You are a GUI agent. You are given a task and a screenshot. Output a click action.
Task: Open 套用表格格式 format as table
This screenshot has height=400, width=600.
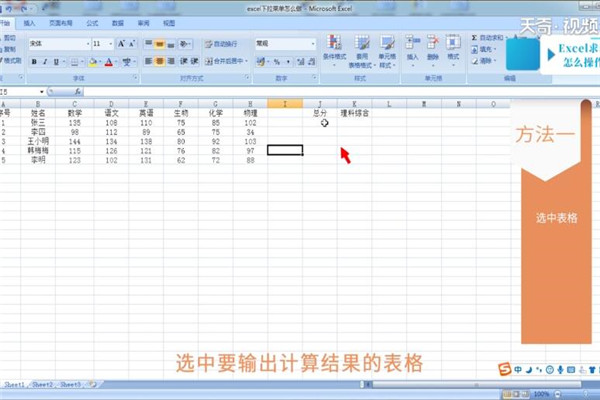pyautogui.click(x=361, y=51)
